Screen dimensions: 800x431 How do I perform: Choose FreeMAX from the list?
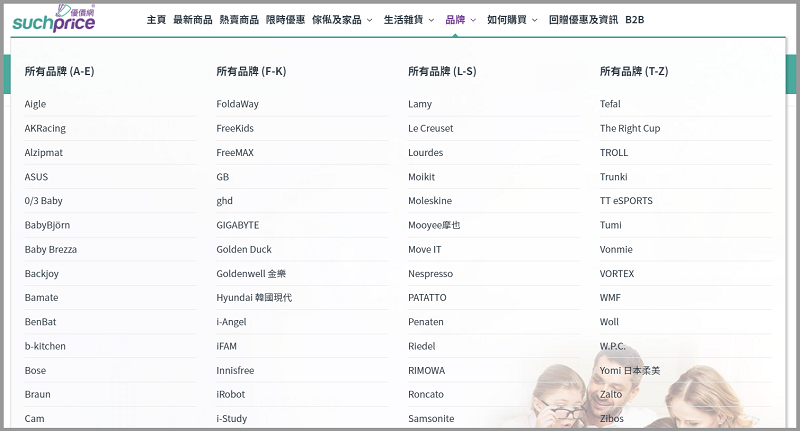(235, 153)
